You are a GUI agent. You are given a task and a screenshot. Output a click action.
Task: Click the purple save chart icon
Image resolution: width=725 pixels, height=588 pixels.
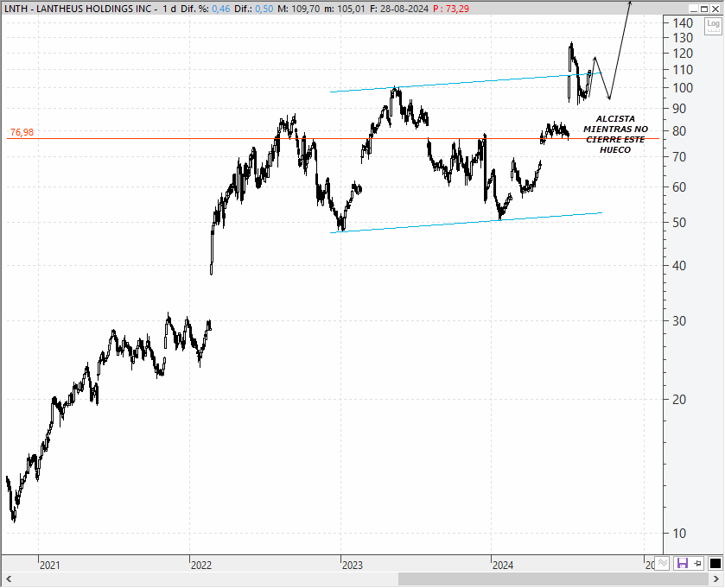point(682,563)
